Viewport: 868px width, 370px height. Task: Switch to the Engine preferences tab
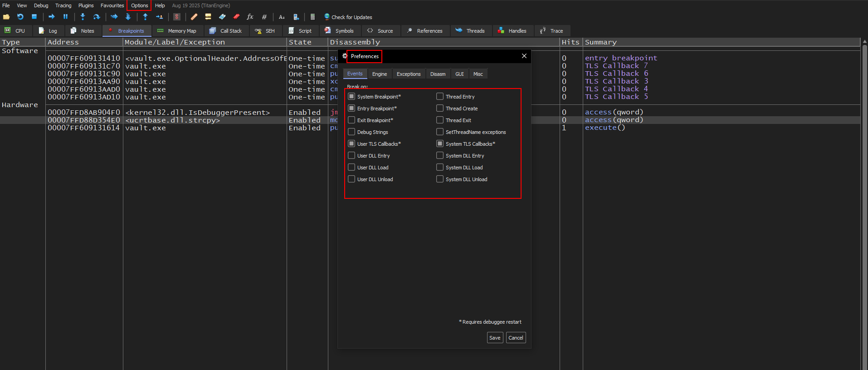[380, 74]
